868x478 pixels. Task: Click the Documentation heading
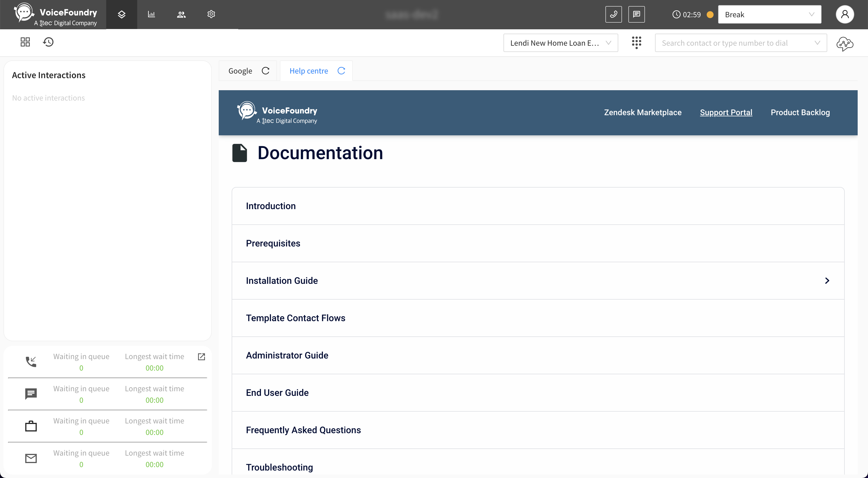tap(320, 153)
